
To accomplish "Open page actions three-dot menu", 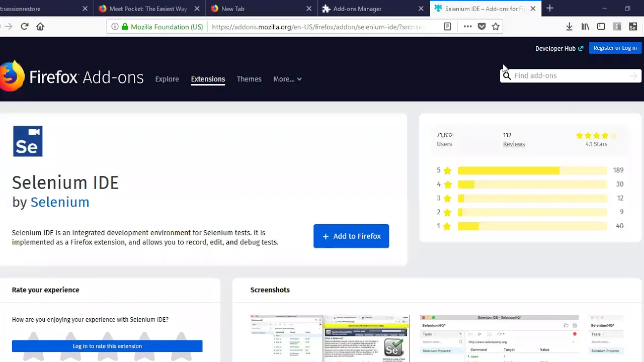I will pos(467,27).
